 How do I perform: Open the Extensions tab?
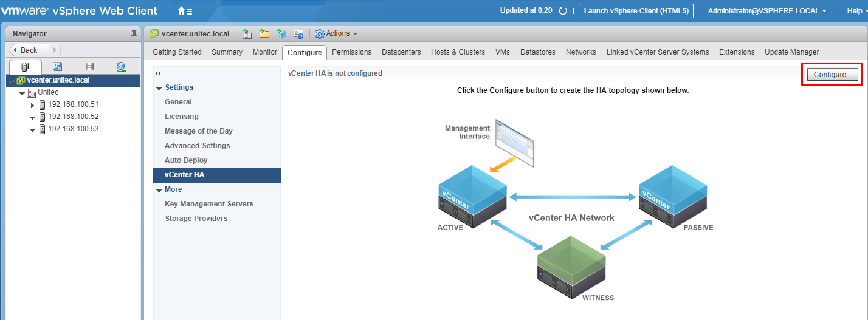[x=737, y=52]
